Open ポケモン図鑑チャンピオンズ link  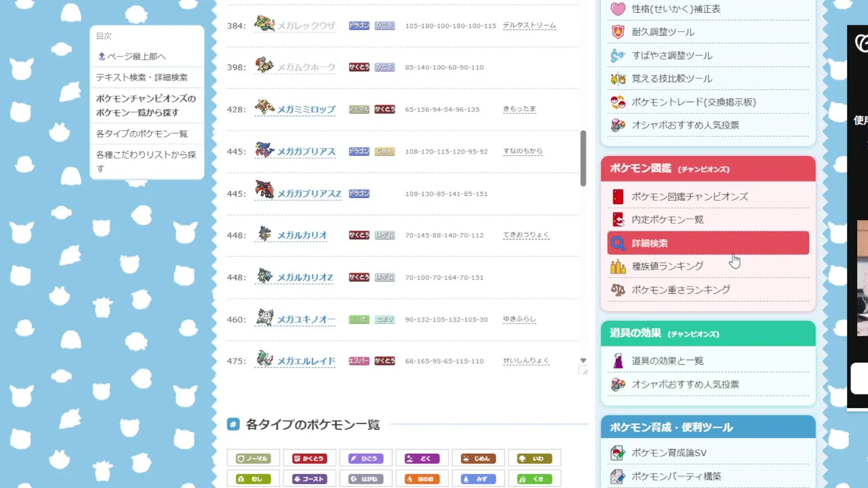[x=690, y=197]
